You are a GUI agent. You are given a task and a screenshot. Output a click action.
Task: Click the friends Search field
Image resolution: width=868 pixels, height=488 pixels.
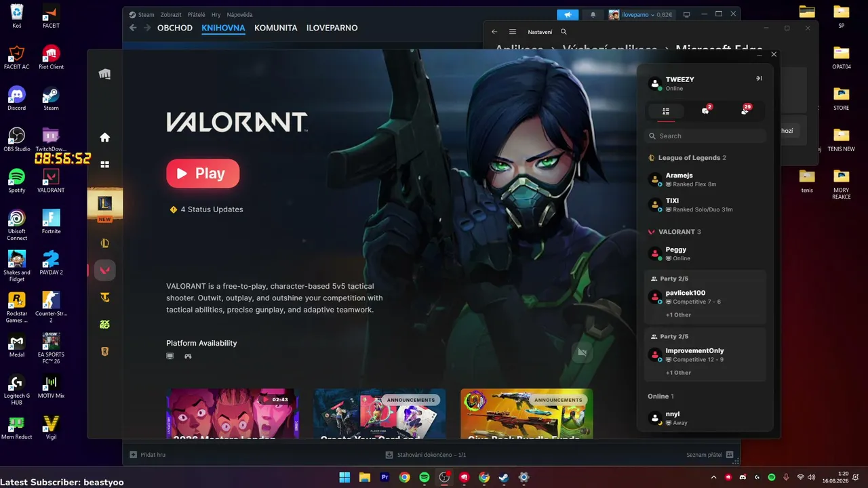coord(705,136)
